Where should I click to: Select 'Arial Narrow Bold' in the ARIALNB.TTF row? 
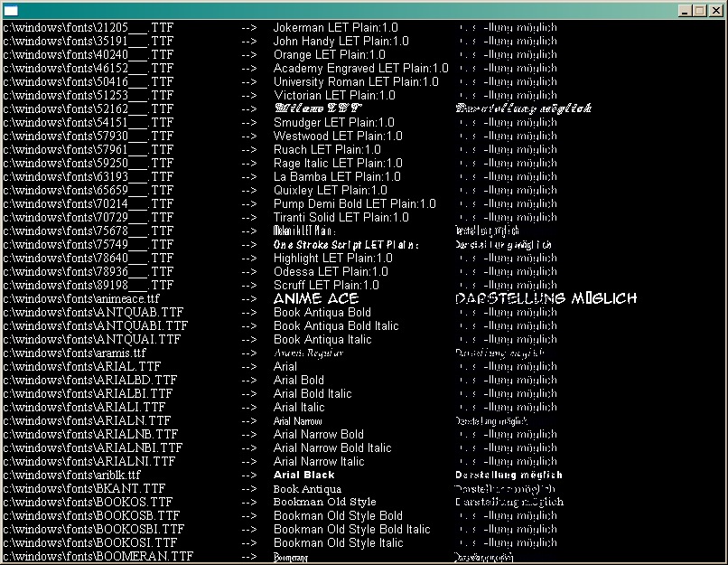[319, 434]
